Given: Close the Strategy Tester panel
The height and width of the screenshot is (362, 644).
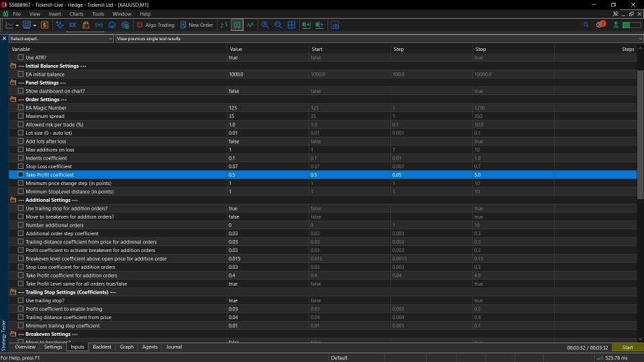Looking at the screenshot, I should click(4, 39).
